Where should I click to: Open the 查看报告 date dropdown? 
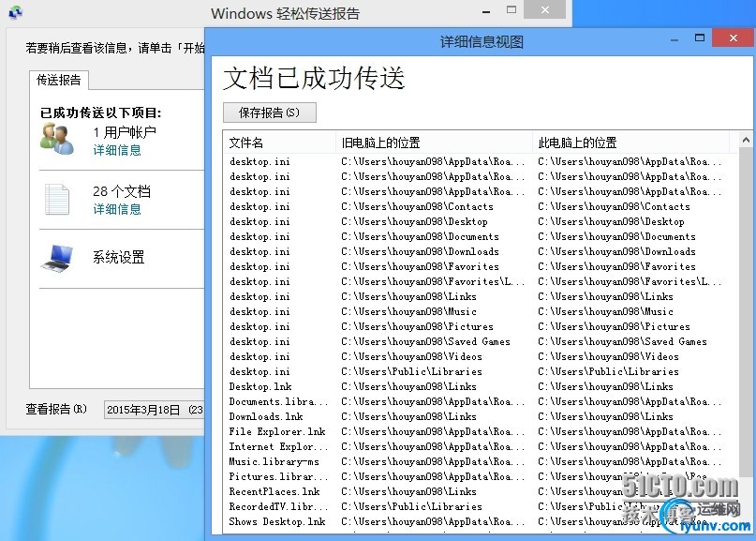[155, 410]
